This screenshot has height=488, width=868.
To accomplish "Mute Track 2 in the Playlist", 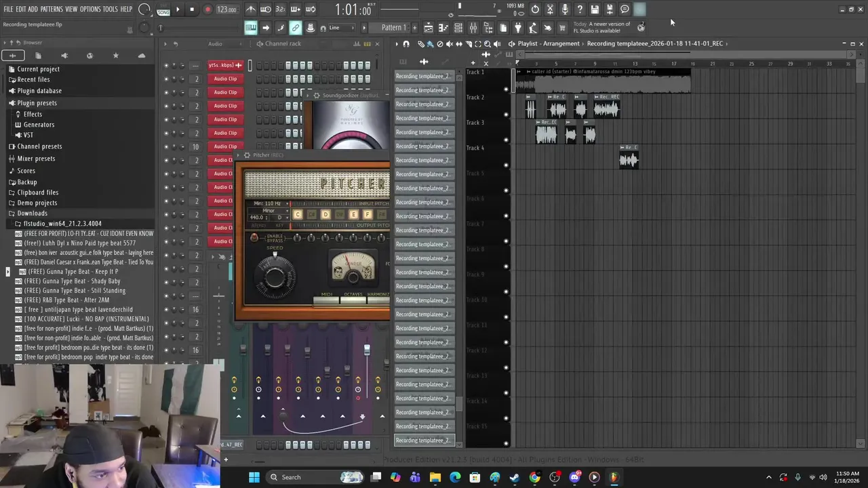I will coord(506,114).
